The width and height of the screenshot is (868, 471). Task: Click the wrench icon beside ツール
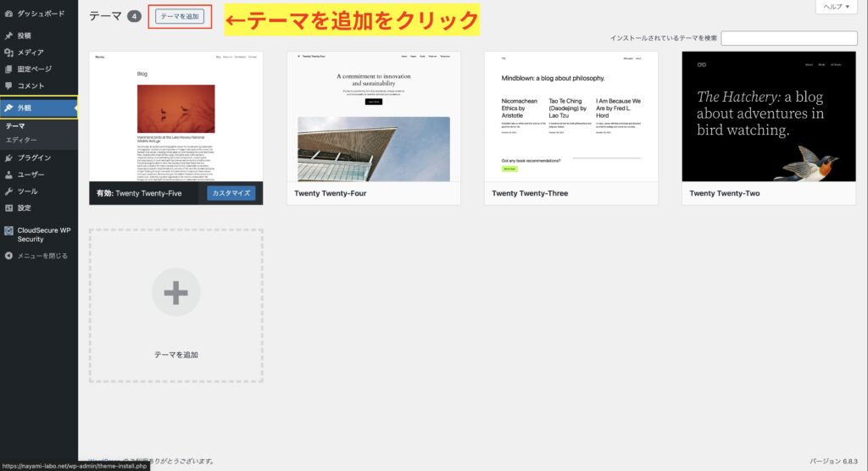(x=8, y=191)
